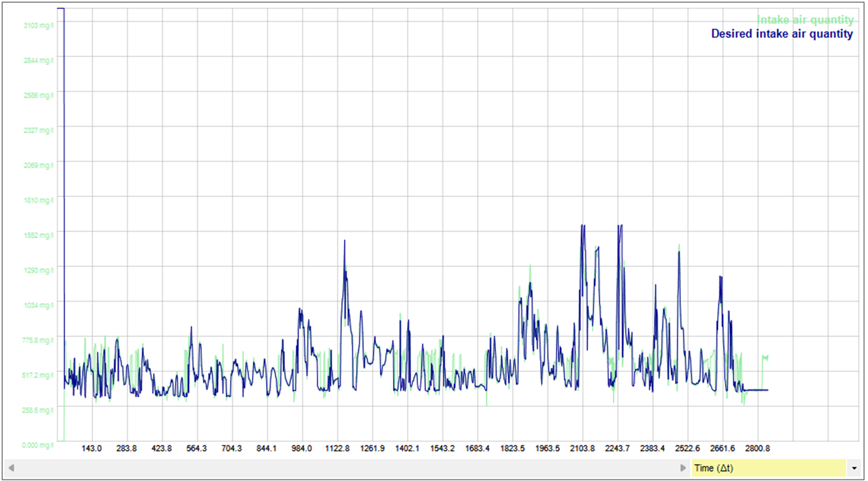
Task: Click the 2243.7 time axis value
Action: (618, 449)
